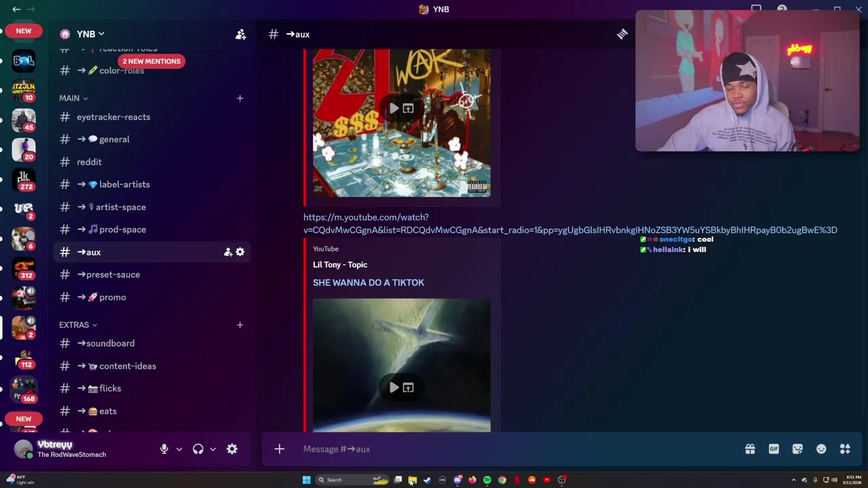Open Chrome from the taskbar
The height and width of the screenshot is (488, 868).
502,480
